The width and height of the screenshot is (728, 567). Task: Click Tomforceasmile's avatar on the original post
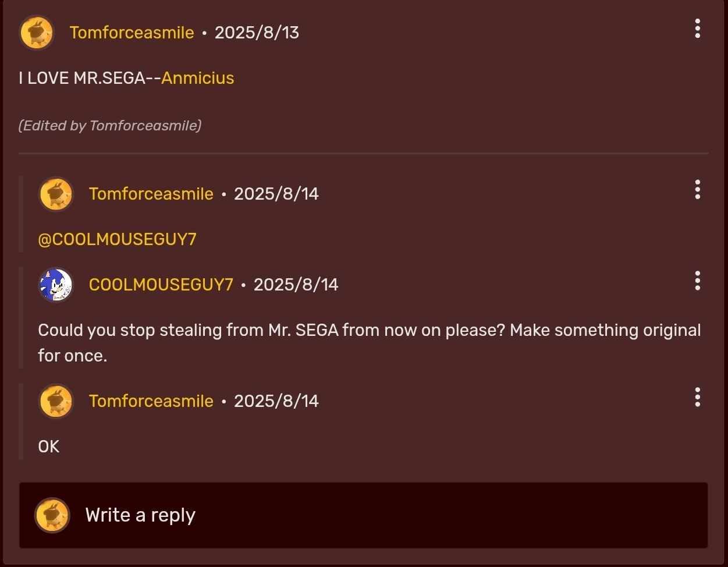point(37,33)
